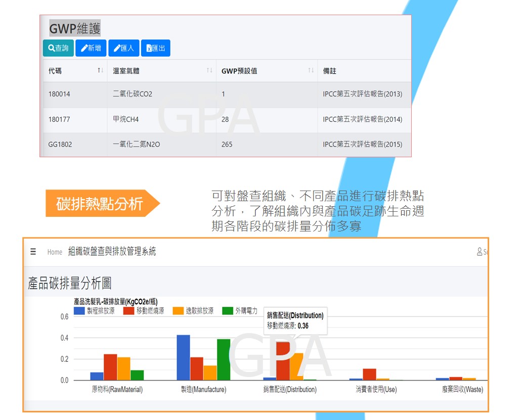
Task: Toggle 外購電力 green legend swatch
Action: pyautogui.click(x=228, y=311)
